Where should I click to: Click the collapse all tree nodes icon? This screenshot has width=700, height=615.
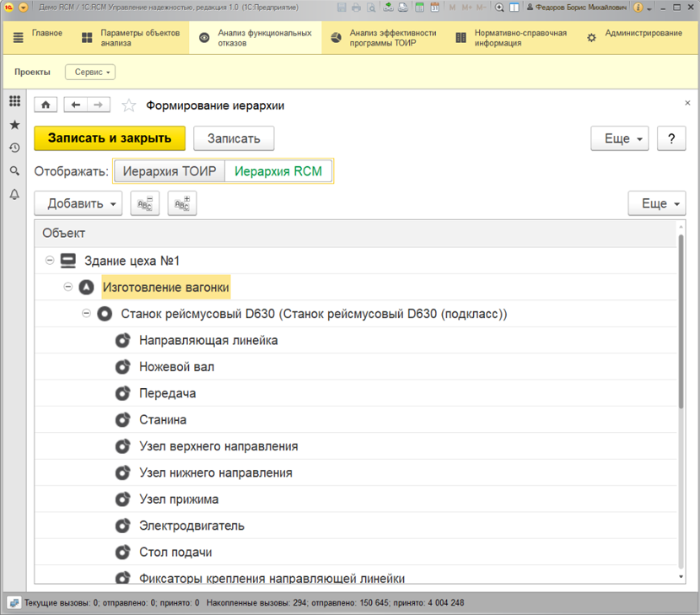[144, 203]
